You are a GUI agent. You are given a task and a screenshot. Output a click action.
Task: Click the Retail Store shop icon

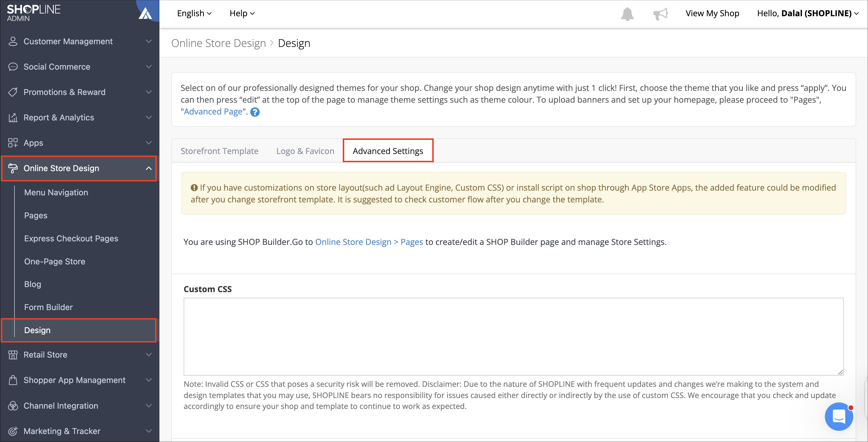pos(13,354)
